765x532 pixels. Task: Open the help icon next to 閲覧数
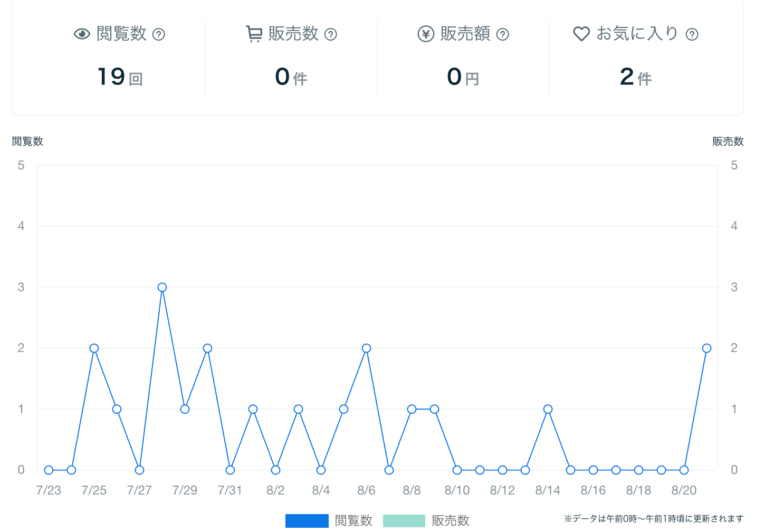click(x=159, y=34)
